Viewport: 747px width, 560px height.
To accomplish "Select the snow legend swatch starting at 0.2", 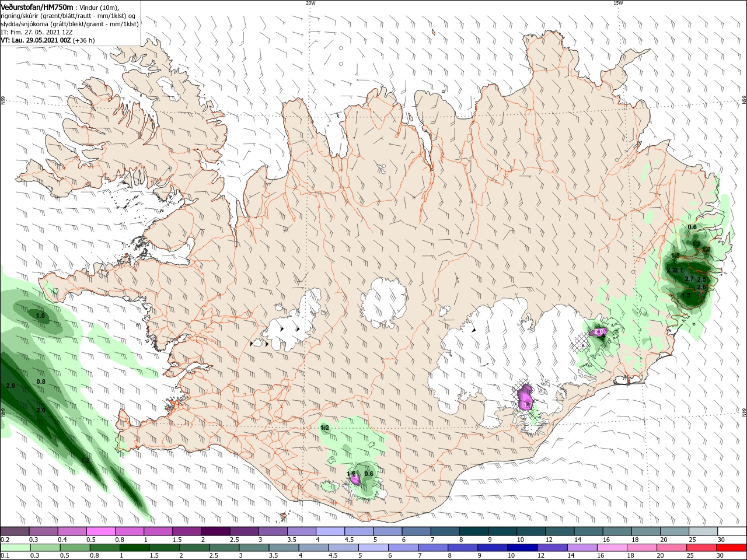I will [x=15, y=531].
